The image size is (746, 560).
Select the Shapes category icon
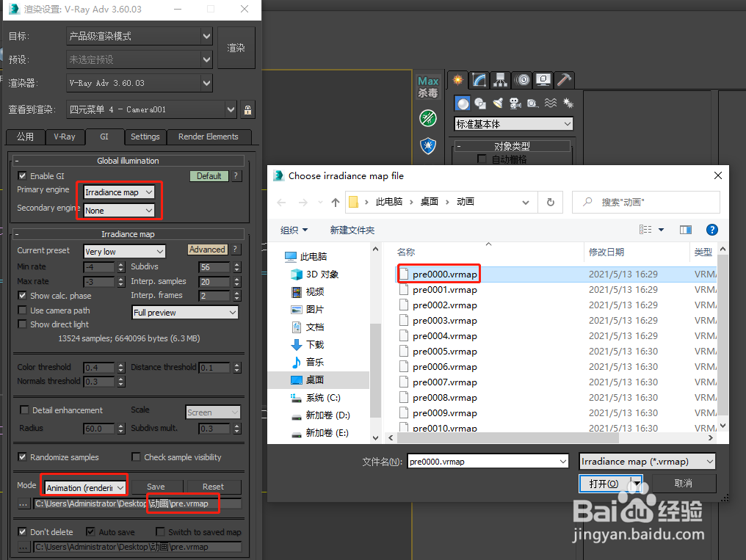point(480,103)
